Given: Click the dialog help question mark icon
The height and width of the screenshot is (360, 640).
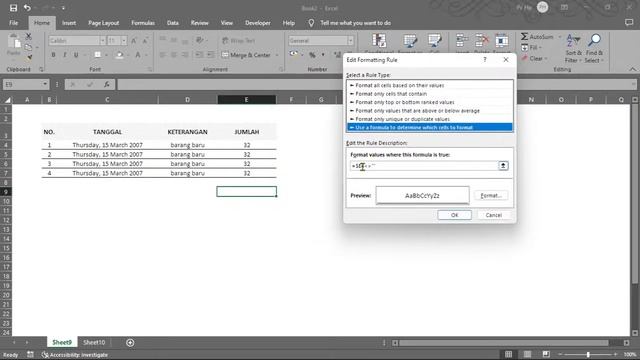Looking at the screenshot, I should [x=484, y=60].
